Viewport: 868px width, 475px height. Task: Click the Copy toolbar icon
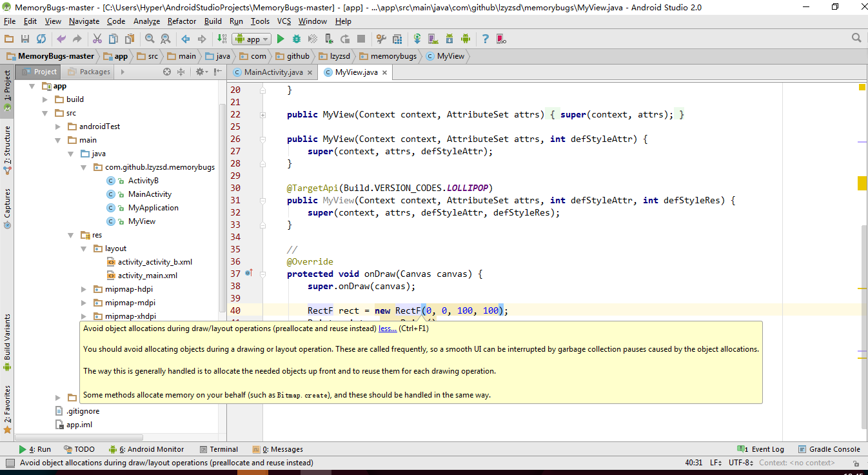pos(113,39)
